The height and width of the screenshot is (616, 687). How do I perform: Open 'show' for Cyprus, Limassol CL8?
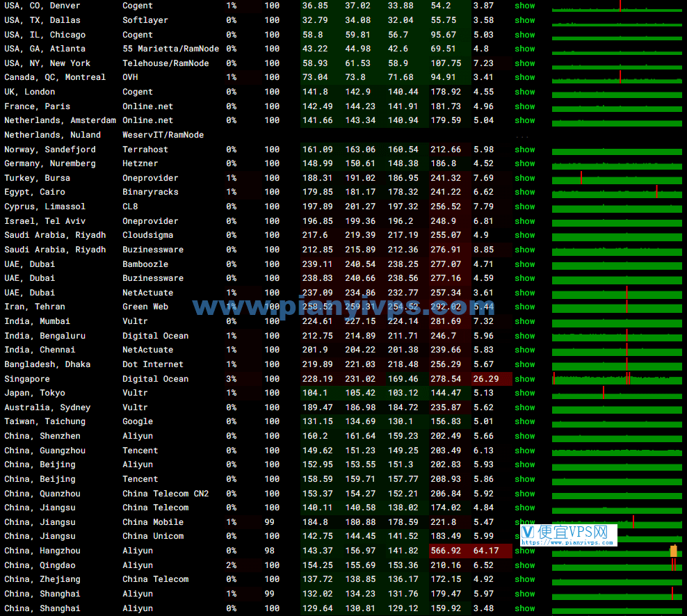524,206
